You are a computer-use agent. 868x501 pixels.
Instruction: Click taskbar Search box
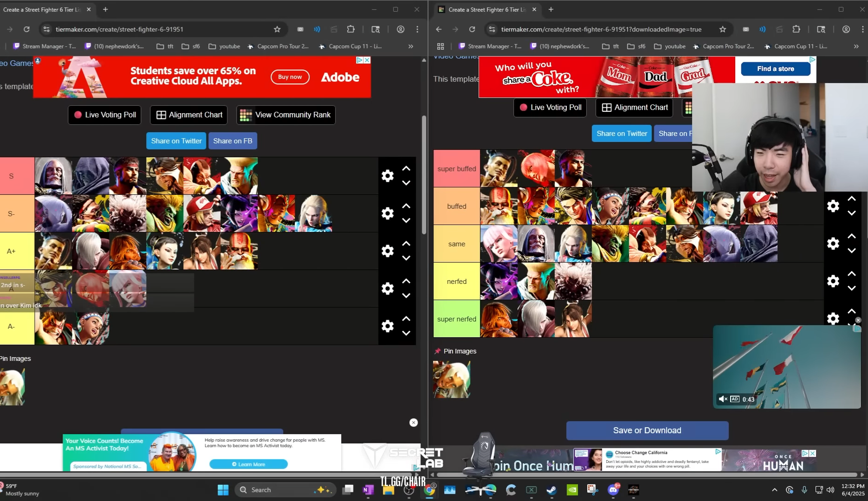pos(285,490)
